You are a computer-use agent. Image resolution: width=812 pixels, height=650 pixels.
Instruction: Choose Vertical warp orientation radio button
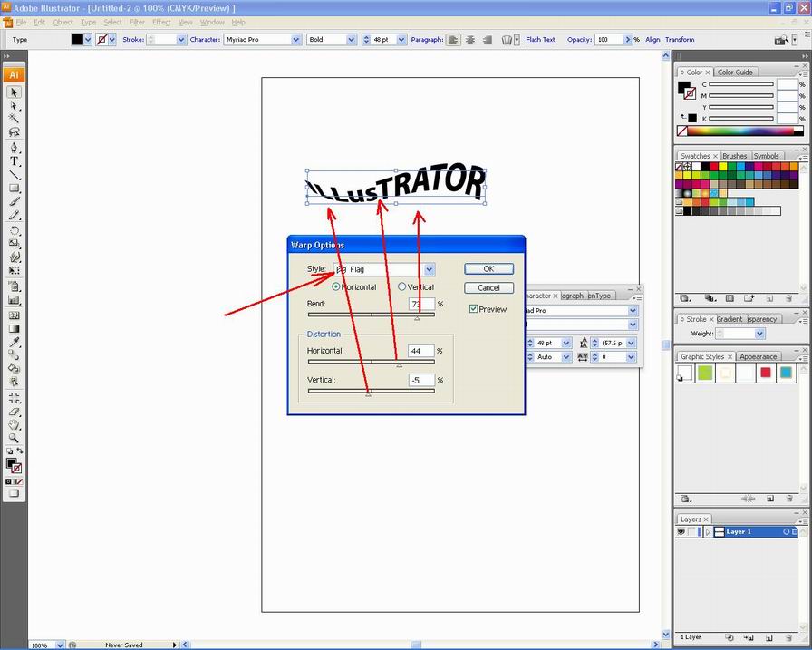(401, 286)
